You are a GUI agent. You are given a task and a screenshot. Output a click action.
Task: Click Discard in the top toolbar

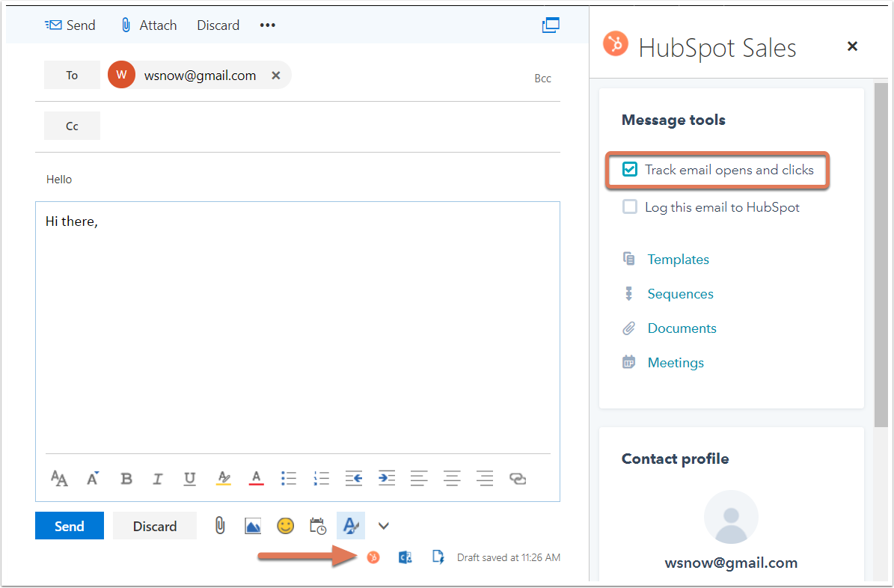point(218,25)
